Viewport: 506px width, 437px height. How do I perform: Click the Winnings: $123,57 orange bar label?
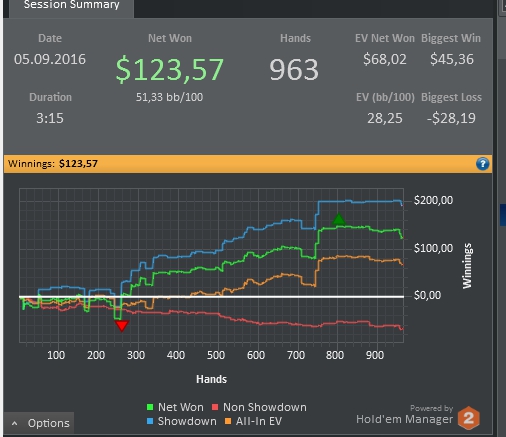[53, 164]
